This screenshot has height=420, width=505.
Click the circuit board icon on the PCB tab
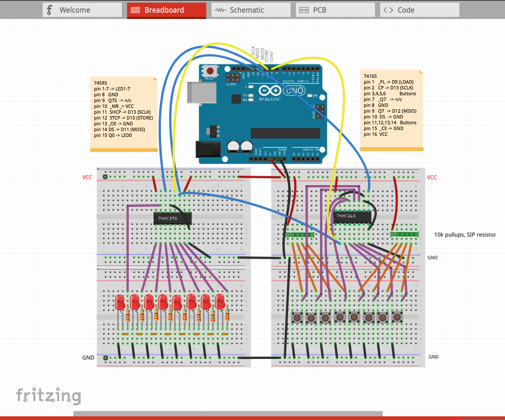coord(304,10)
